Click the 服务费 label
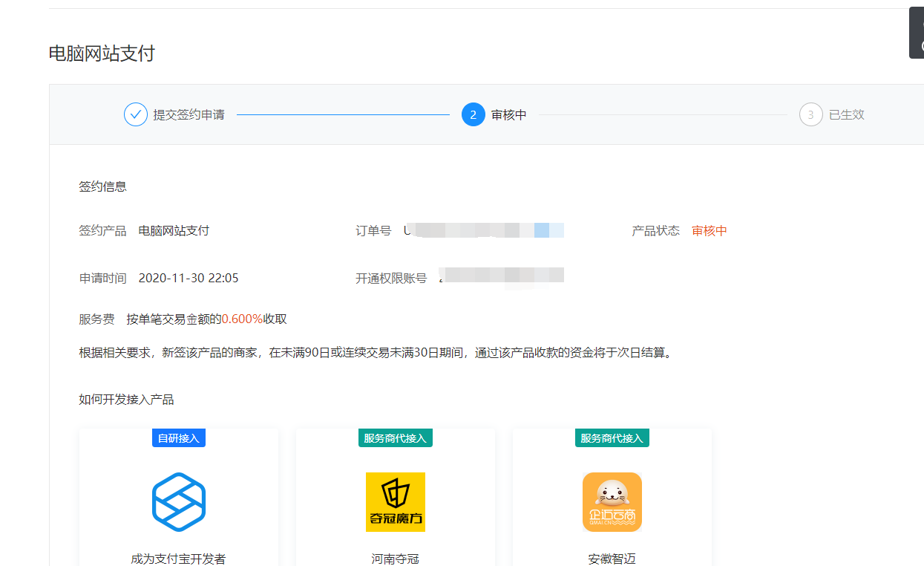The image size is (924, 566). (x=97, y=319)
